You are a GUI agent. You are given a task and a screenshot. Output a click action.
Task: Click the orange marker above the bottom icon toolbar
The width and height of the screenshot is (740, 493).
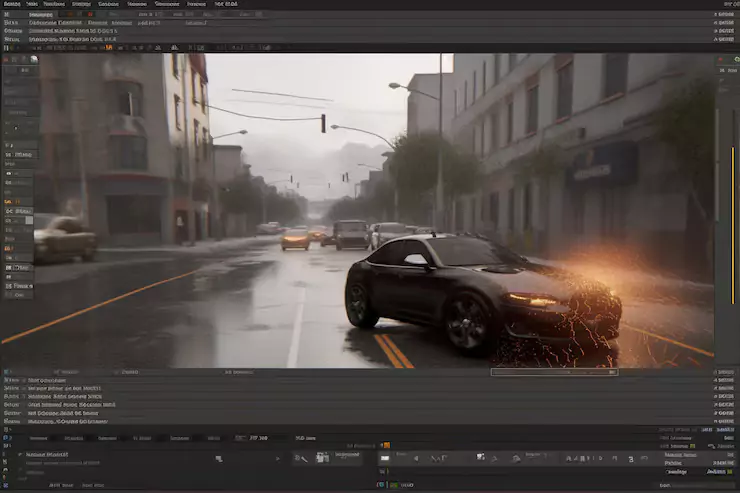pos(387,445)
